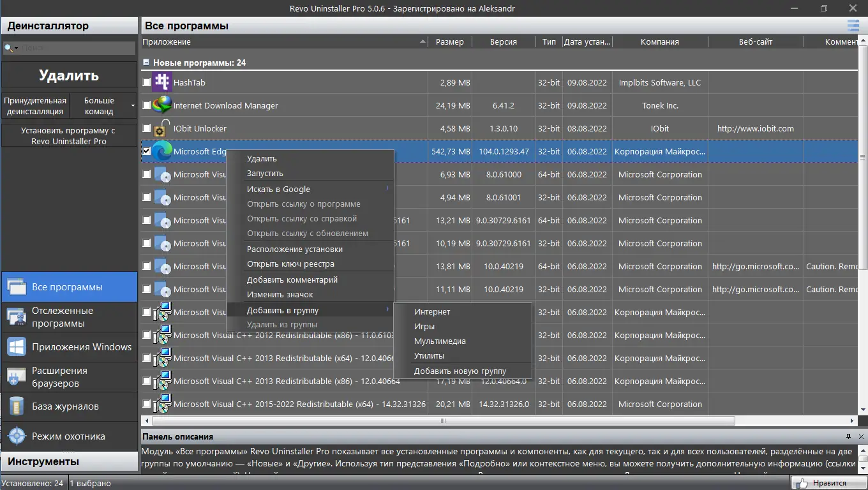Click the «Расширения браузеров» sidebar icon
This screenshot has width=868, height=490.
(x=16, y=377)
